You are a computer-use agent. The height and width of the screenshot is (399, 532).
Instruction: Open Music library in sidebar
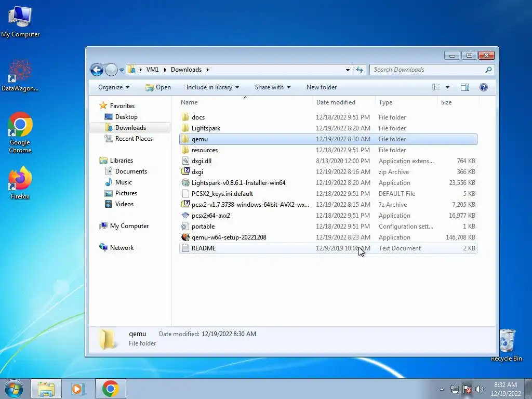pyautogui.click(x=118, y=182)
